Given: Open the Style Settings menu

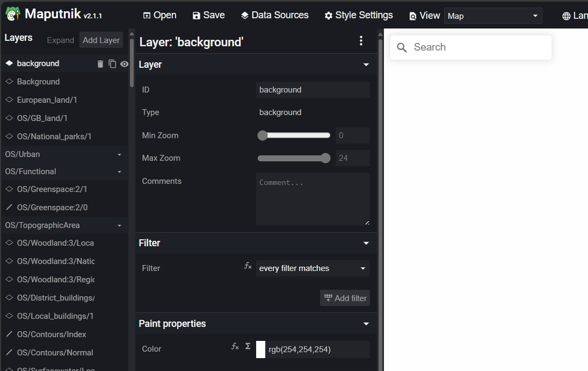Looking at the screenshot, I should [358, 15].
